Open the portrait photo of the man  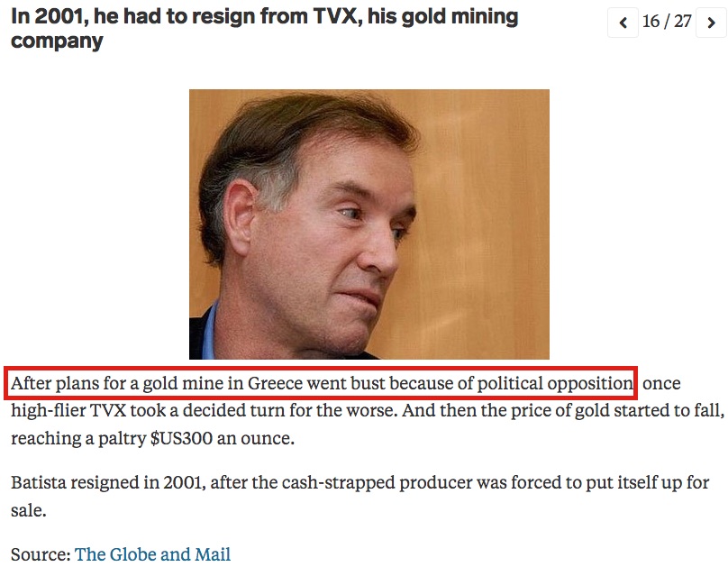tap(369, 224)
